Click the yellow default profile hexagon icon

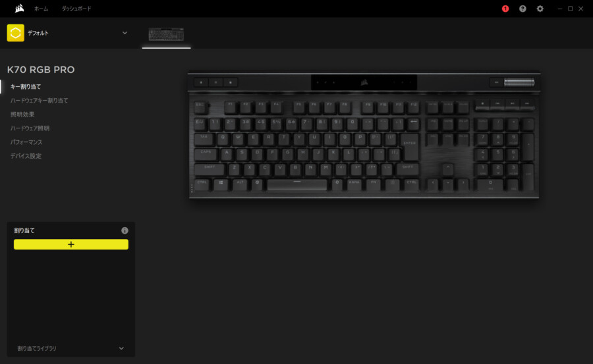pyautogui.click(x=16, y=33)
